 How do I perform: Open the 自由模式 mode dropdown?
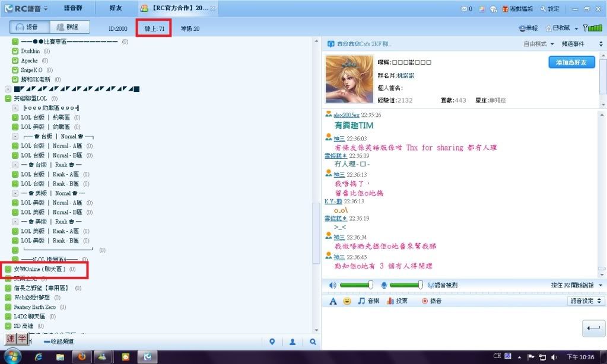tap(538, 44)
